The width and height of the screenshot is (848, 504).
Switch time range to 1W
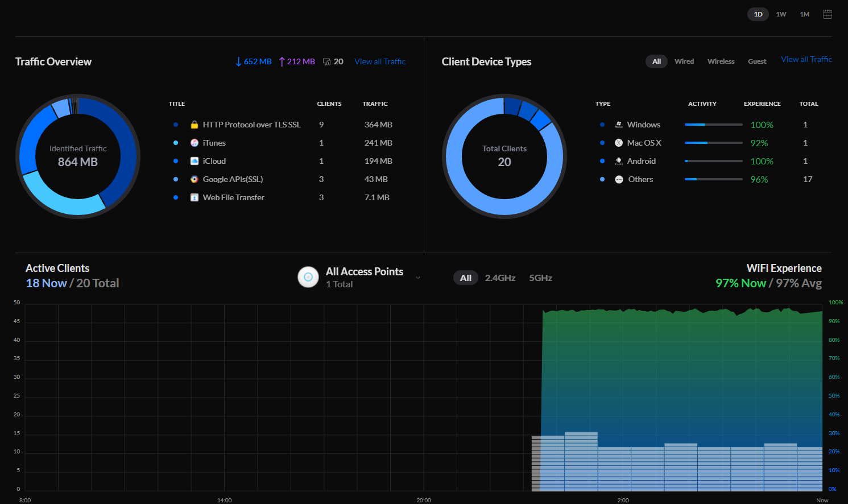click(x=781, y=14)
